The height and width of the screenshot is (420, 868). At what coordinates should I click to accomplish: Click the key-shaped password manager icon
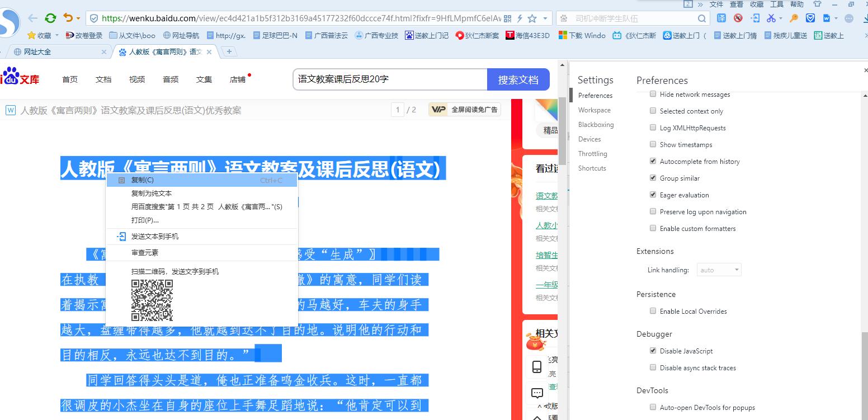tap(794, 18)
